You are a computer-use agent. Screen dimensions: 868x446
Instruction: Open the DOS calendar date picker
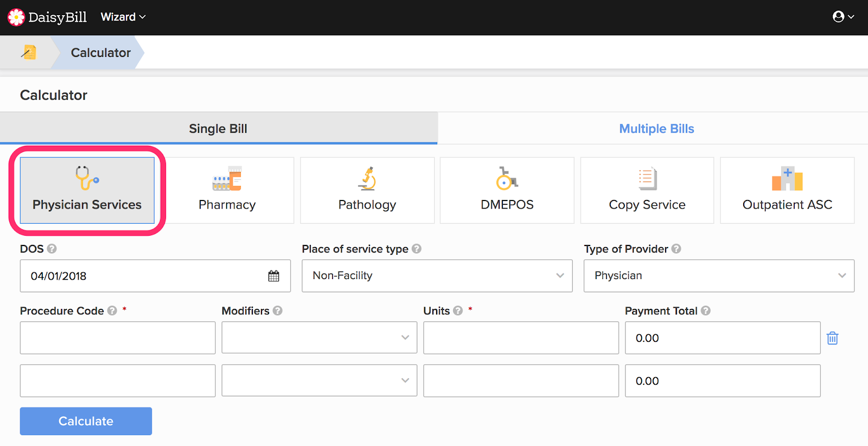273,276
